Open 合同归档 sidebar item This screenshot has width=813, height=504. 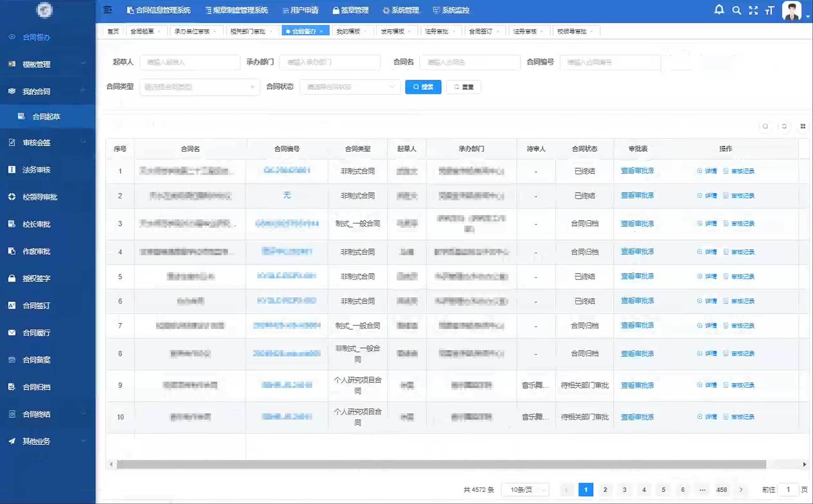pos(48,387)
